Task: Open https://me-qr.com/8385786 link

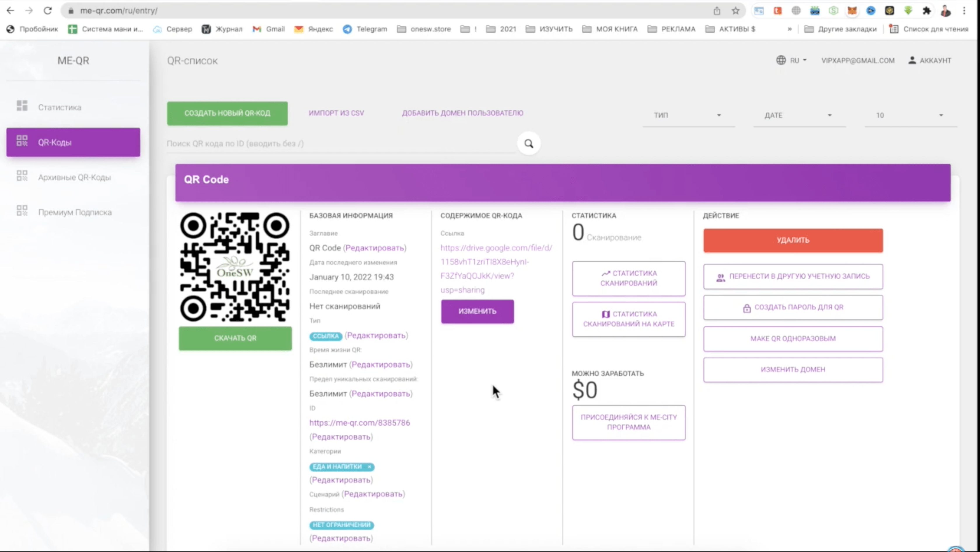Action: pyautogui.click(x=360, y=423)
